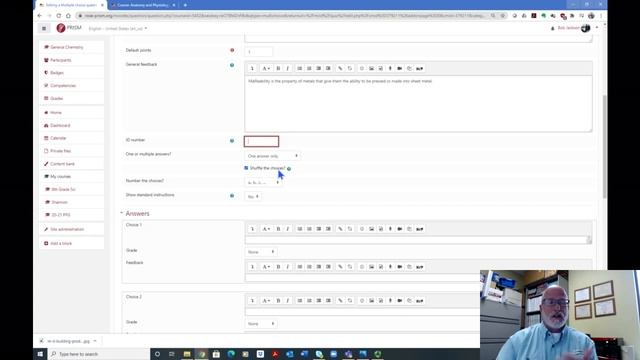Open Microsoft Store from taskbar

[216, 354]
